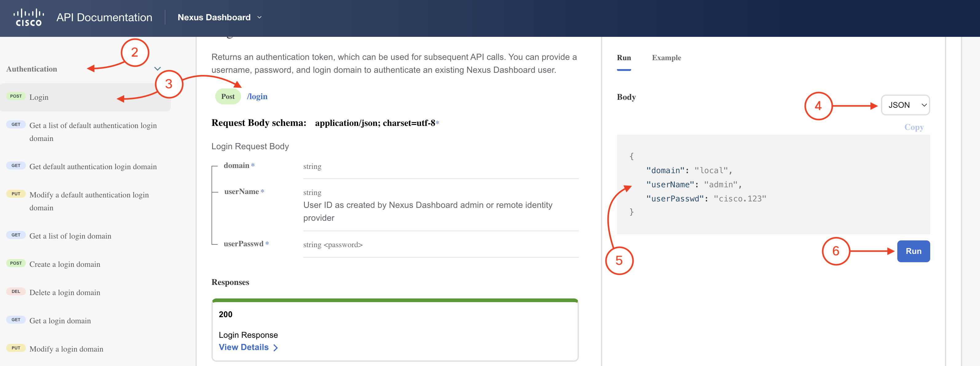Click the userPasswd schema field name
Viewport: 980px width, 366px height.
[243, 244]
